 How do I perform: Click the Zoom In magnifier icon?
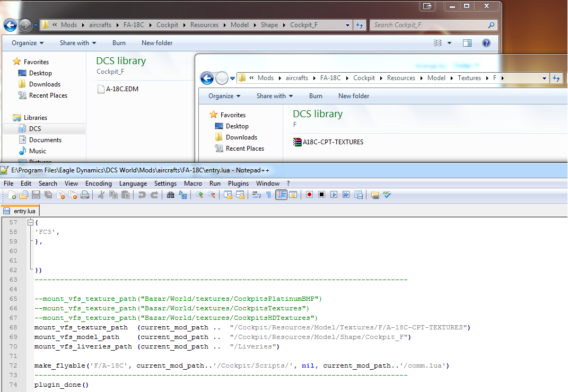coord(199,195)
